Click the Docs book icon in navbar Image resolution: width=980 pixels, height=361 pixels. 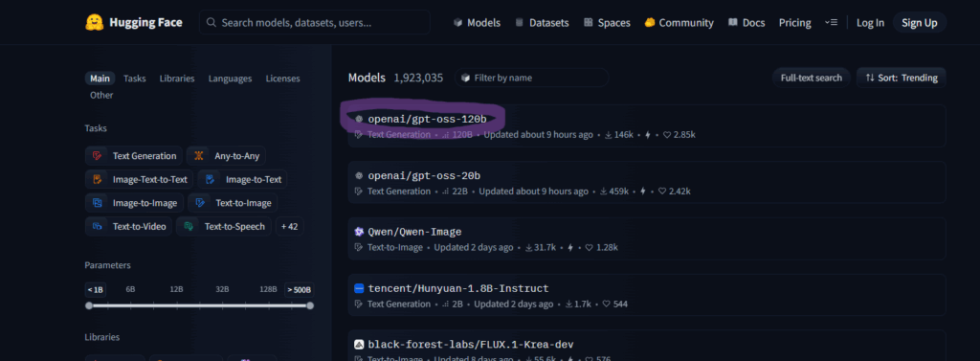733,23
